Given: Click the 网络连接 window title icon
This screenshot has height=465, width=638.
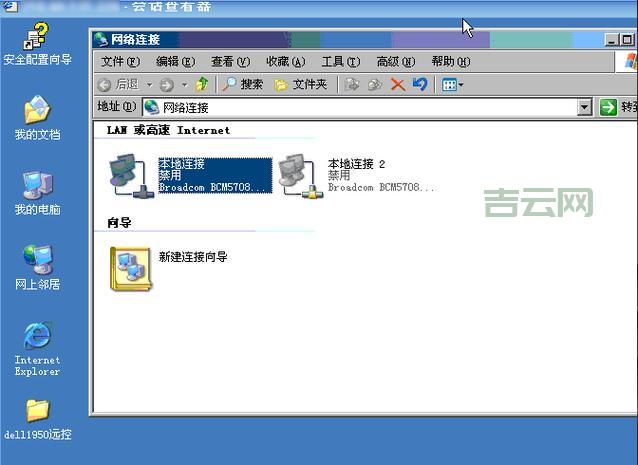Looking at the screenshot, I should (x=101, y=39).
